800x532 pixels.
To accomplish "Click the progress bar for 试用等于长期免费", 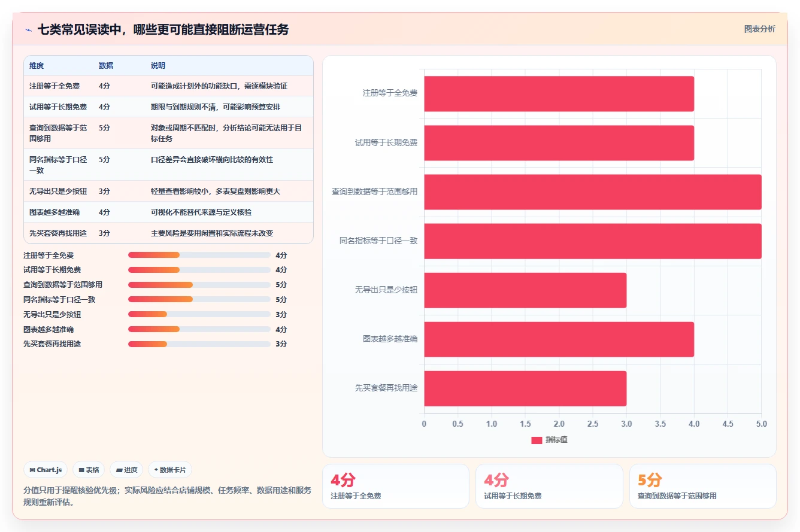I will click(x=199, y=270).
